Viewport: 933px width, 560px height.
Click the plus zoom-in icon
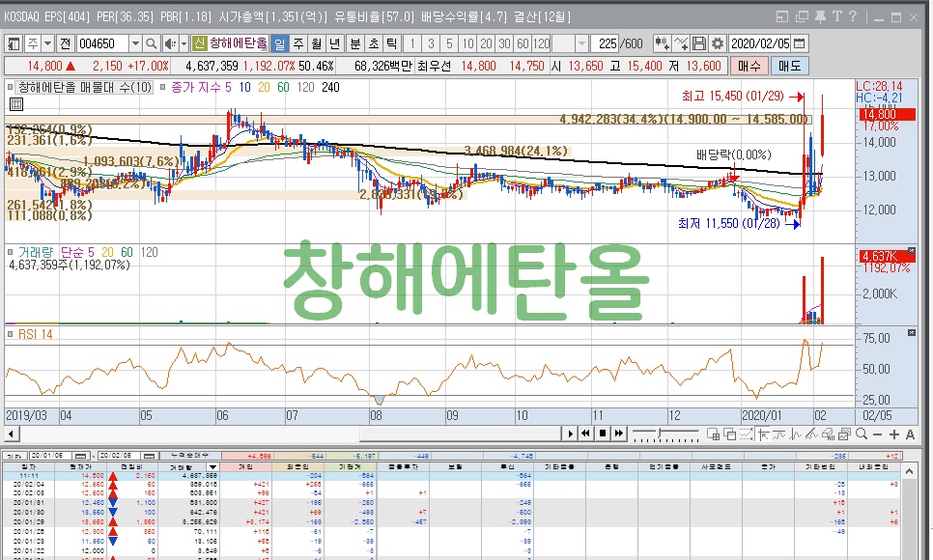893,435
